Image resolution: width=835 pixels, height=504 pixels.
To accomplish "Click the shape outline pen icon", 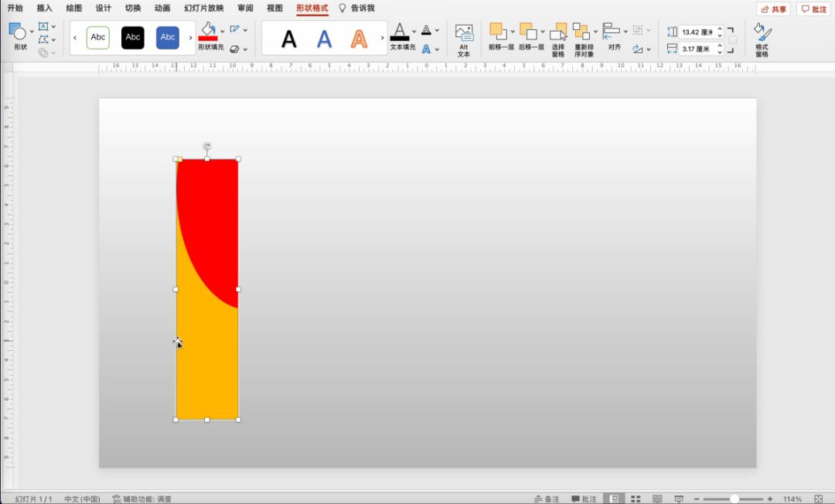I will pyautogui.click(x=235, y=29).
